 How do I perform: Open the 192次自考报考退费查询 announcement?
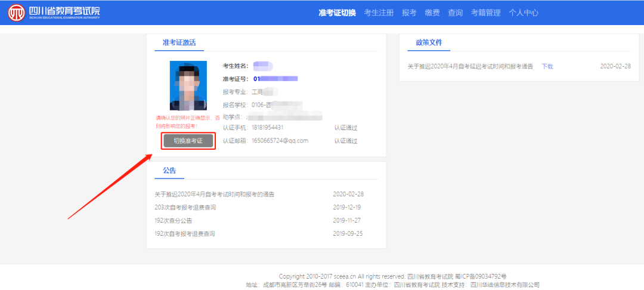point(184,234)
